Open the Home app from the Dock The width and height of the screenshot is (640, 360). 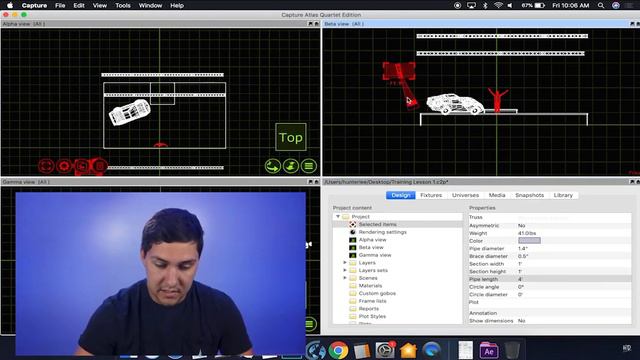click(x=408, y=350)
